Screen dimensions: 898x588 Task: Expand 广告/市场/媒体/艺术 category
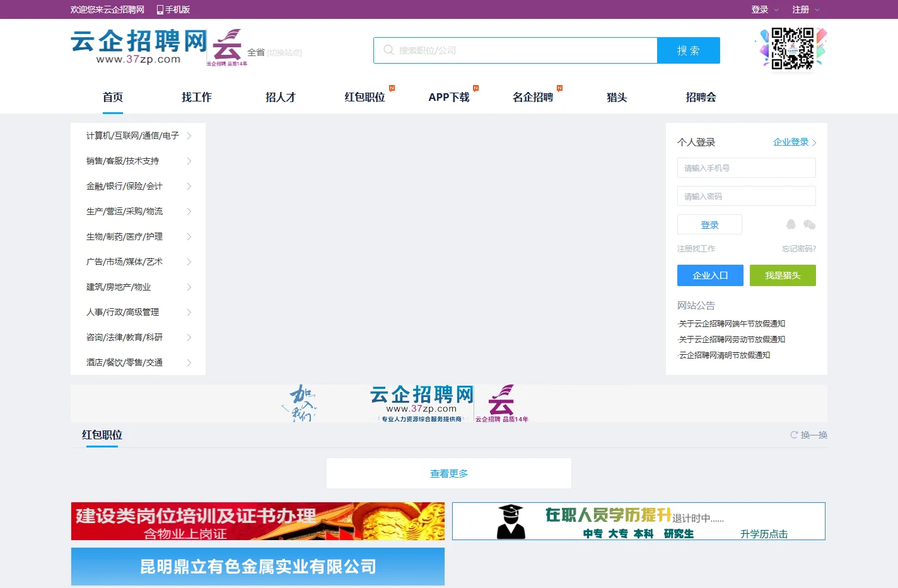[138, 262]
